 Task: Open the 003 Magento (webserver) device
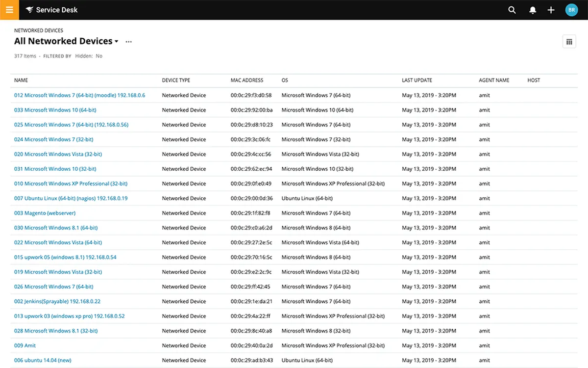(45, 213)
